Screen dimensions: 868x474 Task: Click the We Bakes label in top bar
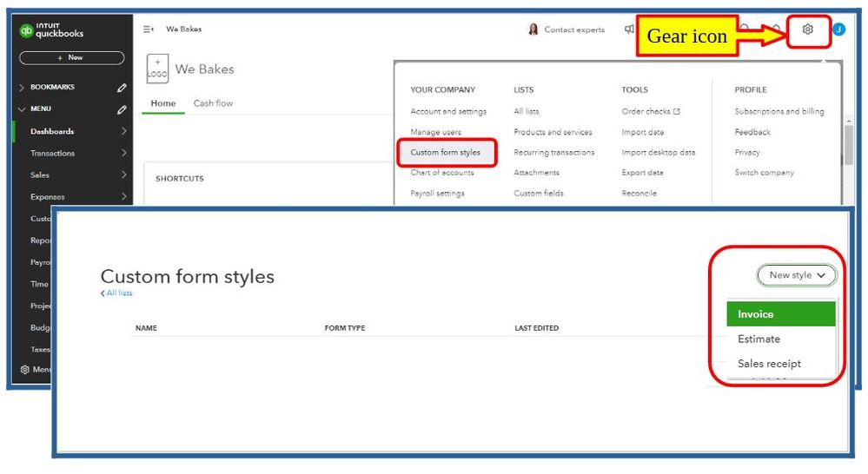pyautogui.click(x=184, y=30)
